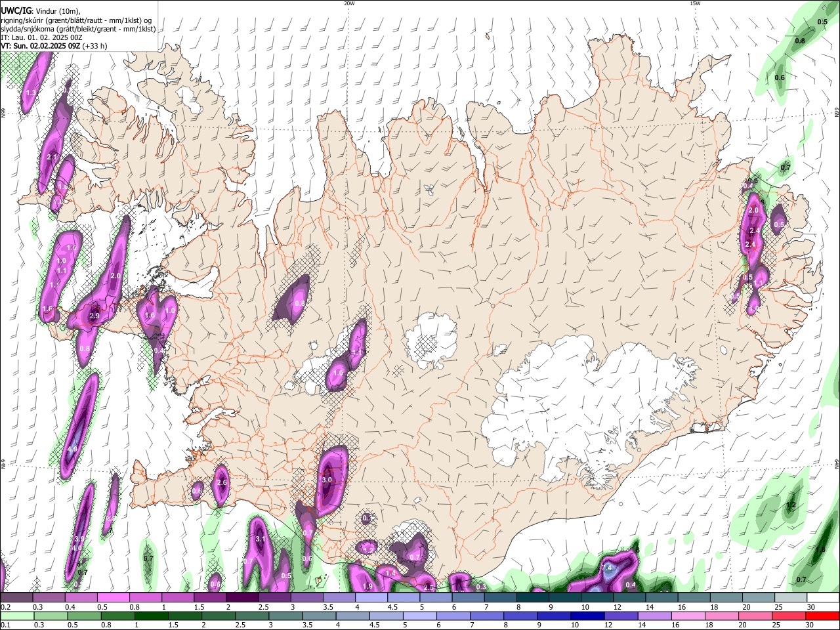Click the 'VT: Sun. 02.02.2025 09Z' valid time

click(x=41, y=46)
